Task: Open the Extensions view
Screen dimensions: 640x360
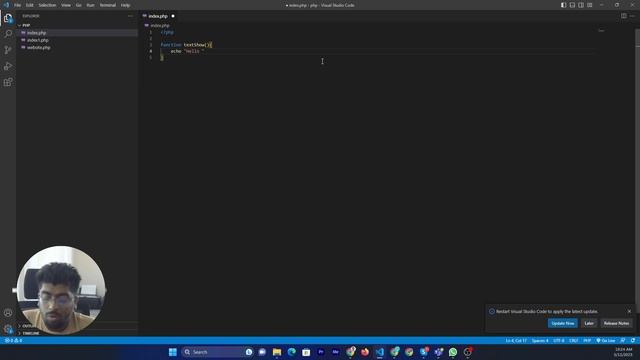Action: (x=8, y=82)
